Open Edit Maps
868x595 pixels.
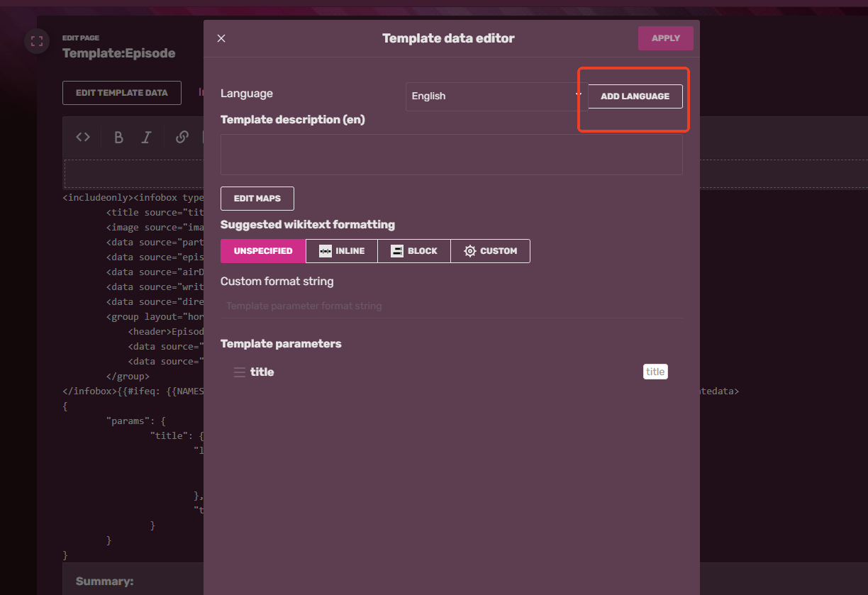point(257,198)
